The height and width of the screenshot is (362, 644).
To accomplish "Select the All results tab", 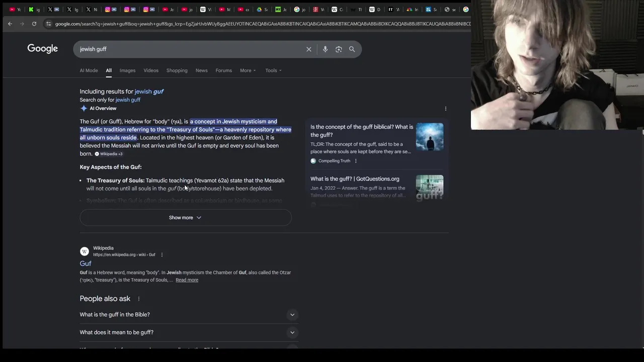I will tap(109, 70).
